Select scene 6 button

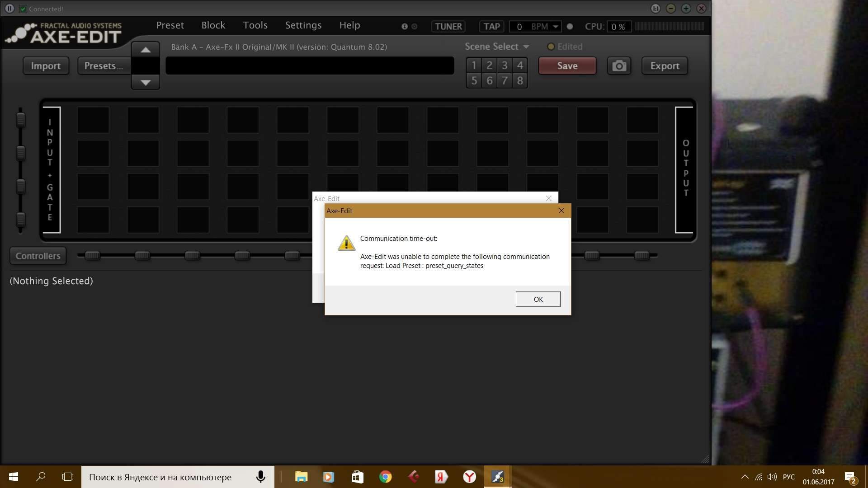click(489, 81)
